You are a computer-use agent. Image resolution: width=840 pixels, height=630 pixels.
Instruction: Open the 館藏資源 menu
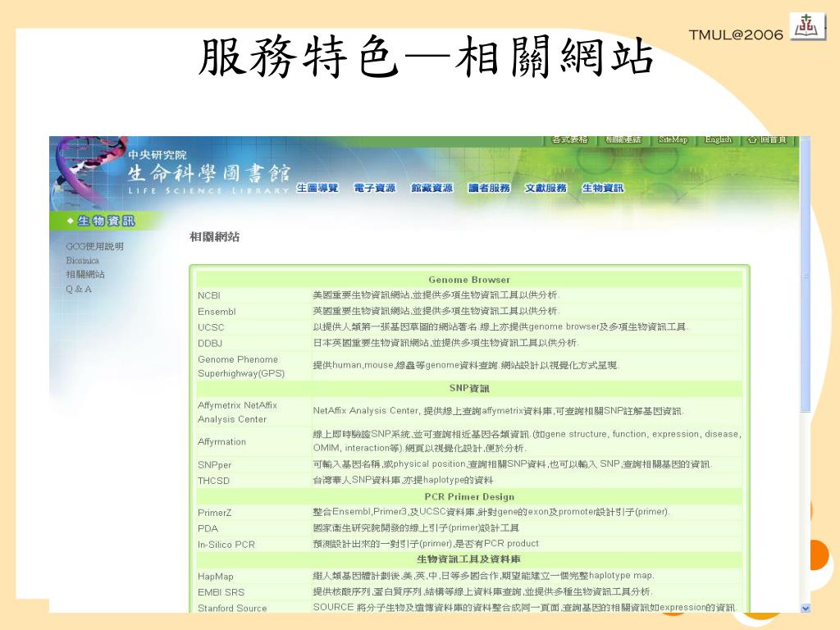[431, 188]
